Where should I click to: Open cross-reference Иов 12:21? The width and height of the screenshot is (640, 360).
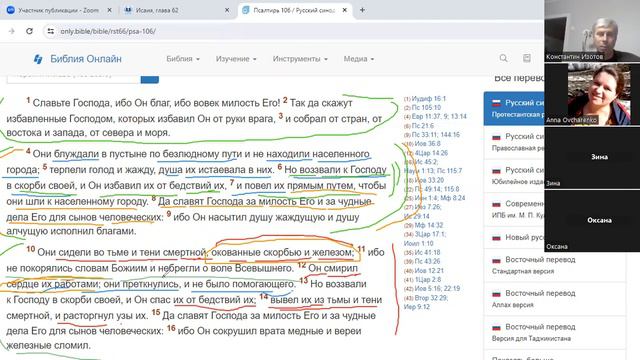(429, 270)
